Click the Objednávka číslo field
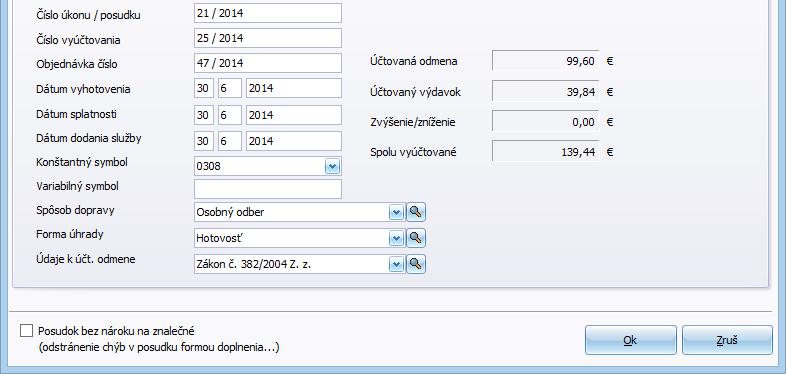 (x=268, y=63)
